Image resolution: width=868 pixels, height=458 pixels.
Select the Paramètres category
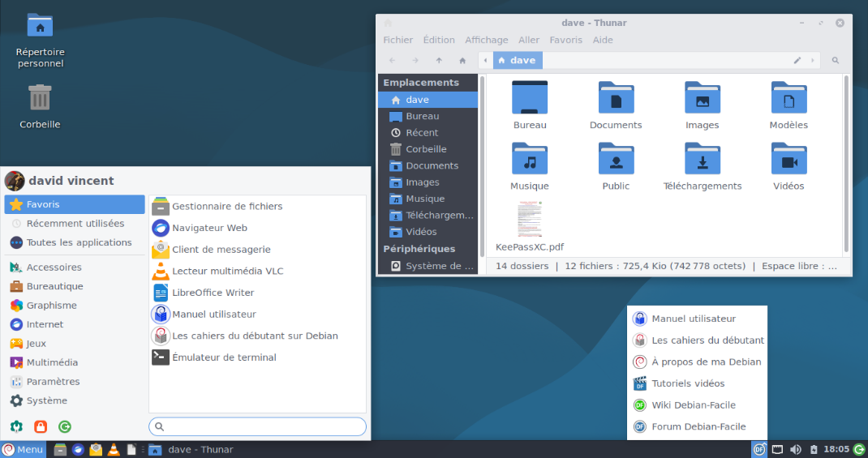pyautogui.click(x=75, y=382)
